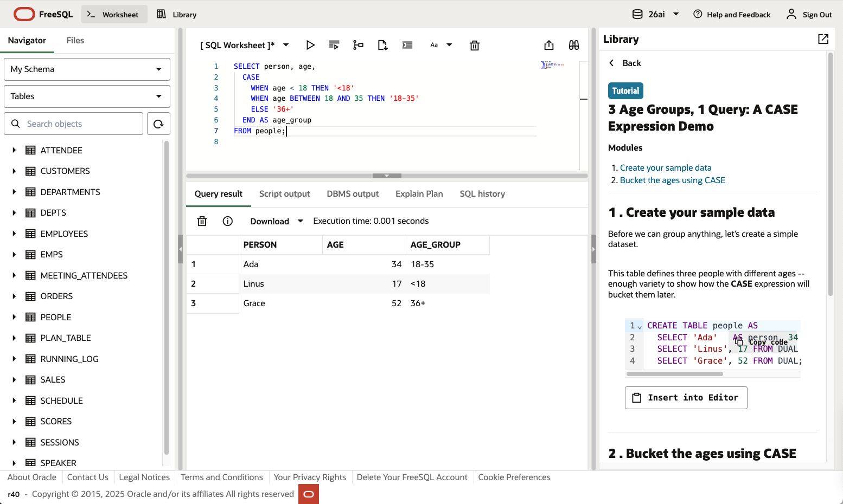Click the red Oracle footer icon
The image size is (843, 504).
(309, 494)
